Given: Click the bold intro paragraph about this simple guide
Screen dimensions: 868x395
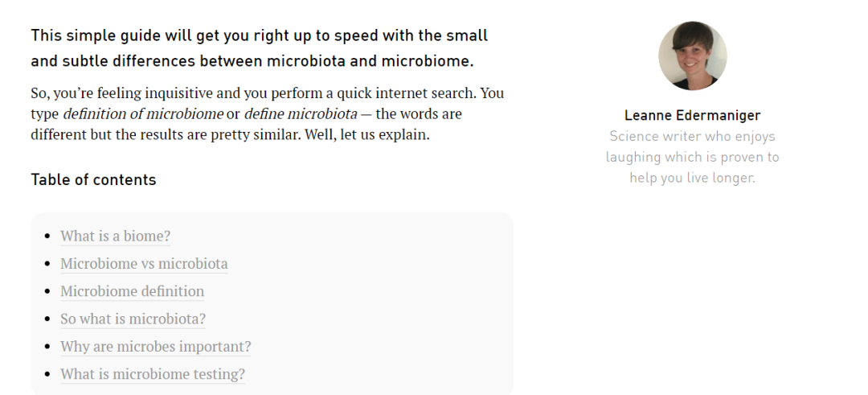Looking at the screenshot, I should [259, 48].
